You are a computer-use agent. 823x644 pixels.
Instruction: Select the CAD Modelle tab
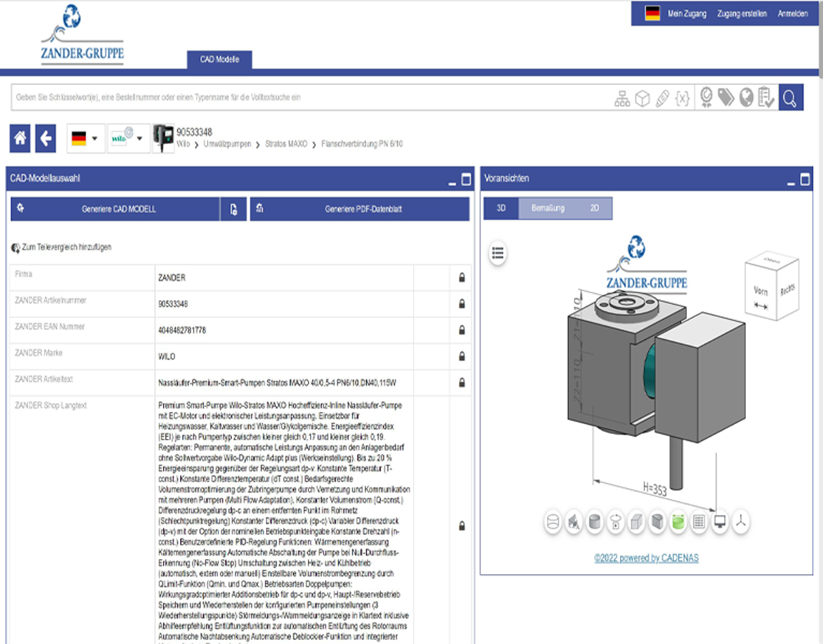[220, 60]
